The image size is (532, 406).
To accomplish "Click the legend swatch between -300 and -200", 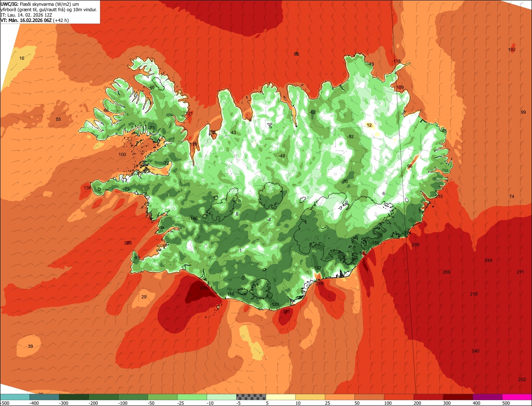I will coord(103,397).
